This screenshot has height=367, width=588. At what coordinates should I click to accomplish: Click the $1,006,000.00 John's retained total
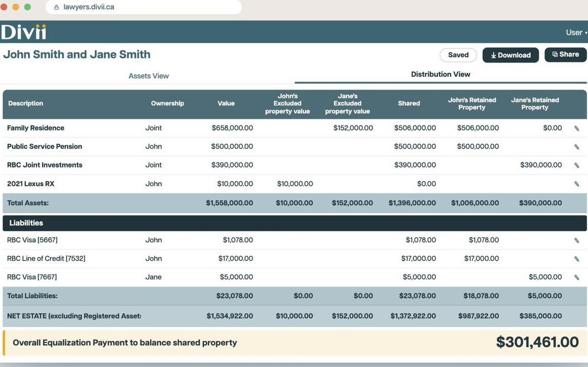pyautogui.click(x=475, y=203)
